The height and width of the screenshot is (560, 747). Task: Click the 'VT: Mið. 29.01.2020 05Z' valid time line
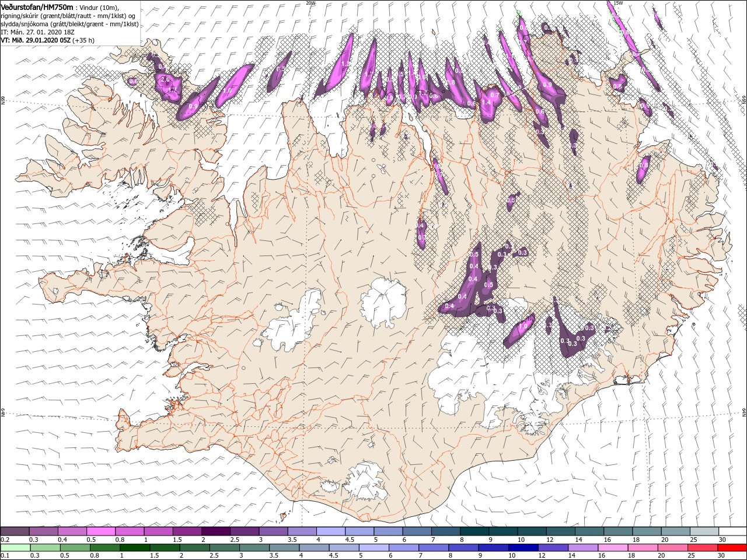36,40
